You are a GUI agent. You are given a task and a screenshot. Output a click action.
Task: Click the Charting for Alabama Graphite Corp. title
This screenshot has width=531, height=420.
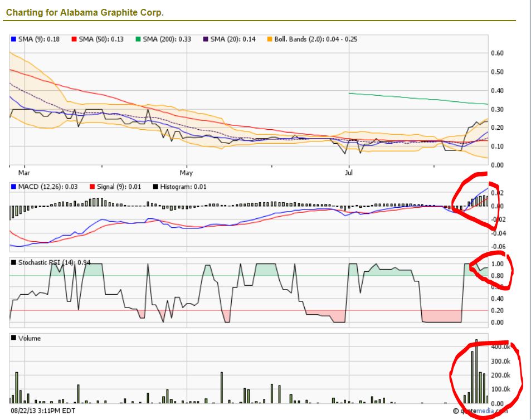point(85,12)
